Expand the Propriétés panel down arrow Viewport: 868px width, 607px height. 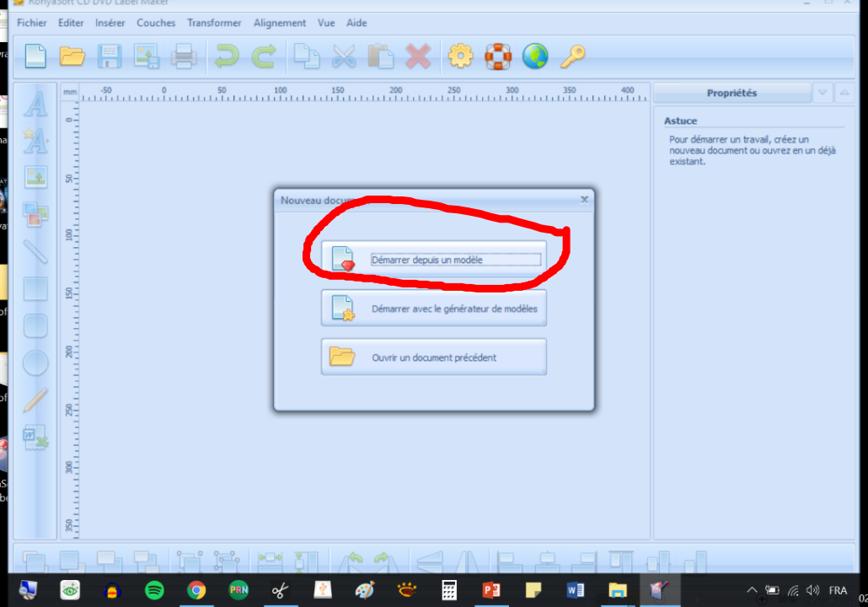822,93
